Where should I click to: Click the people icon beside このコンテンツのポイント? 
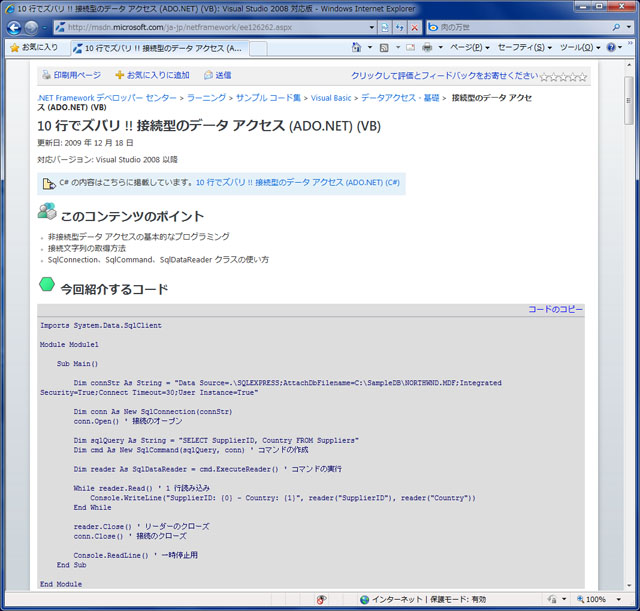[x=47, y=211]
